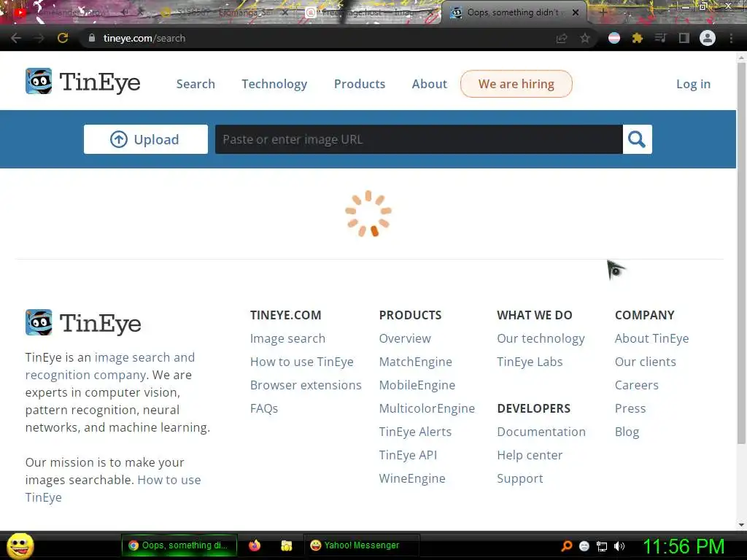Focus the Paste or enter image URL field
The image size is (747, 560).
pyautogui.click(x=419, y=139)
